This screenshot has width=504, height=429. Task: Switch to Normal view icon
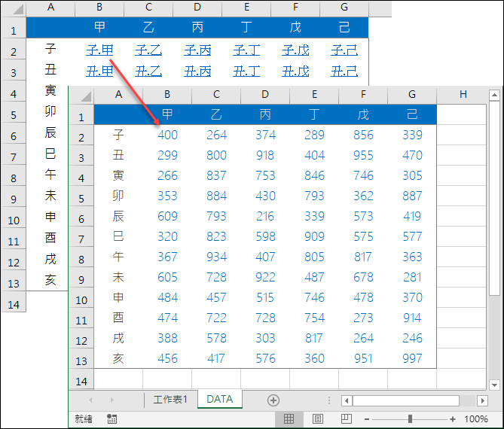pos(289,418)
